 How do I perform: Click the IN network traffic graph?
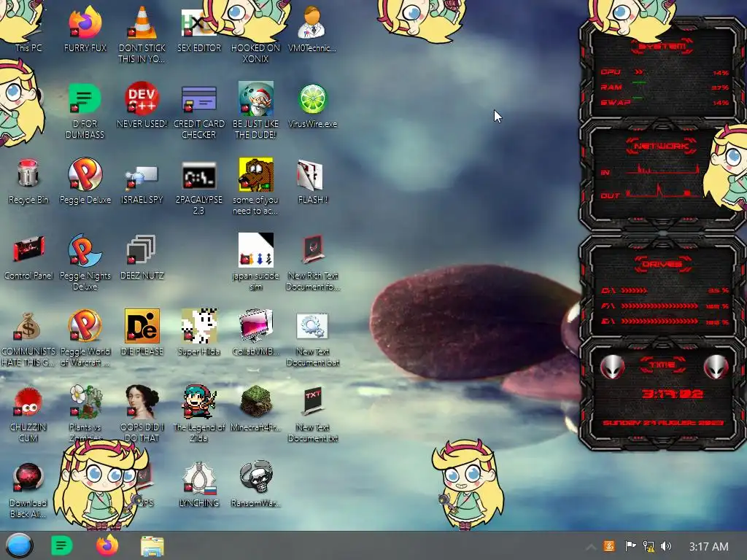[662, 169]
